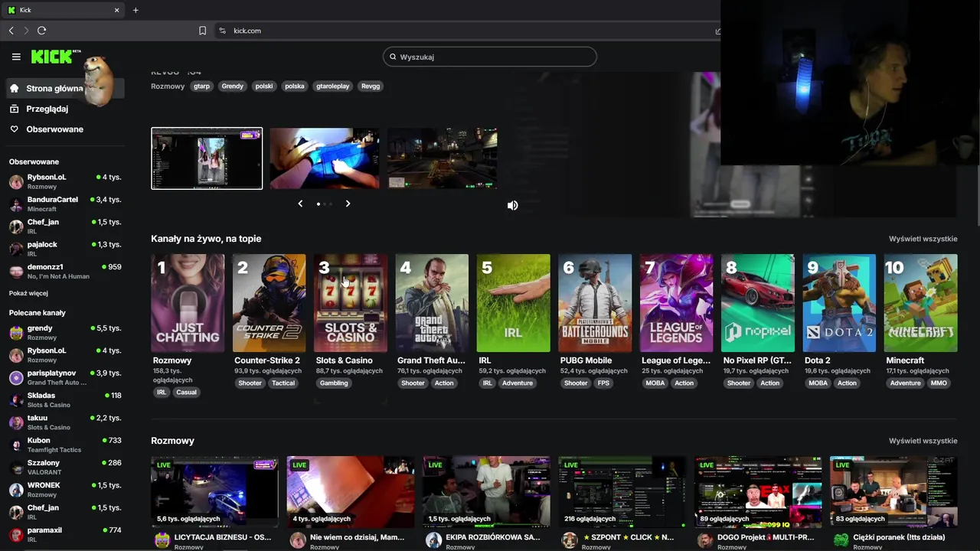Click Nie wiem co dzisiaj stream title

point(357,537)
